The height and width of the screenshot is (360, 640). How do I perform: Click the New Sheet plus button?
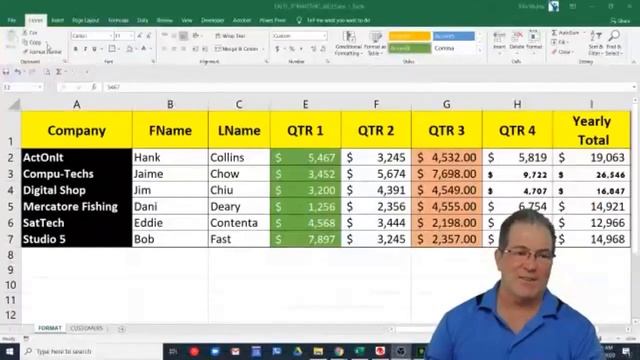pyautogui.click(x=121, y=329)
